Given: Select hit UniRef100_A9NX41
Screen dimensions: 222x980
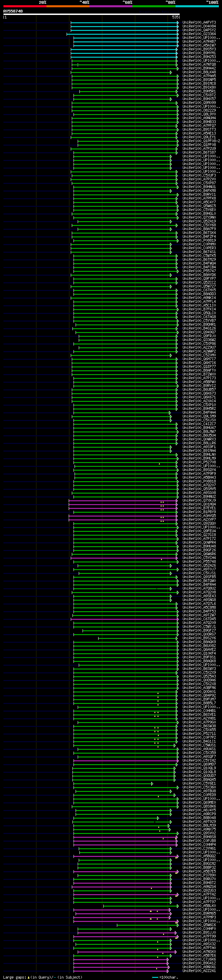Looking at the screenshot, I should pos(199,967).
